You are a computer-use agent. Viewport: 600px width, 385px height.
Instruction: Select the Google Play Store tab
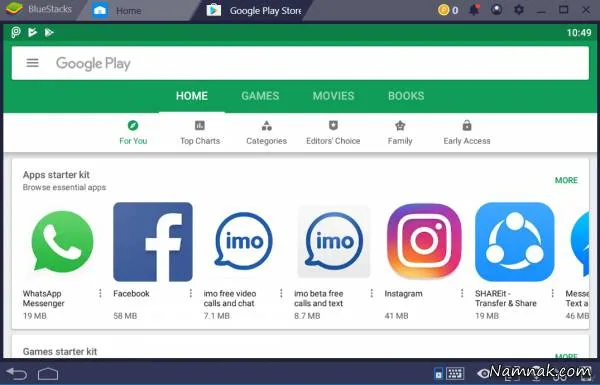point(253,10)
